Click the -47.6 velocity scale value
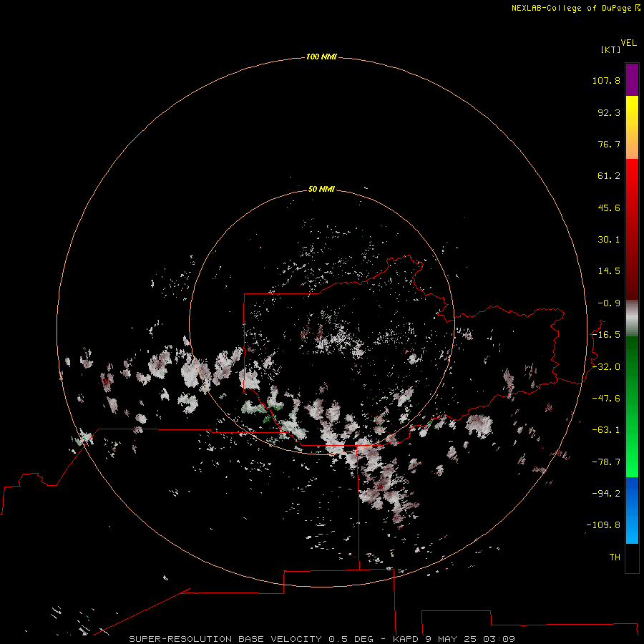This screenshot has width=644, height=644. coord(606,399)
